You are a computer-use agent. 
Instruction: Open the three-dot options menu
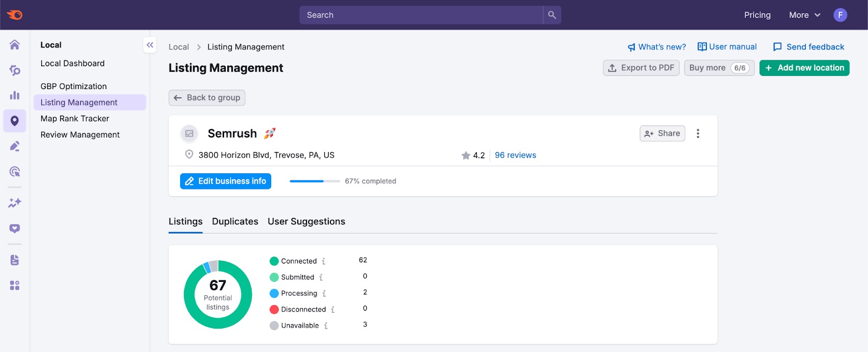coord(698,134)
